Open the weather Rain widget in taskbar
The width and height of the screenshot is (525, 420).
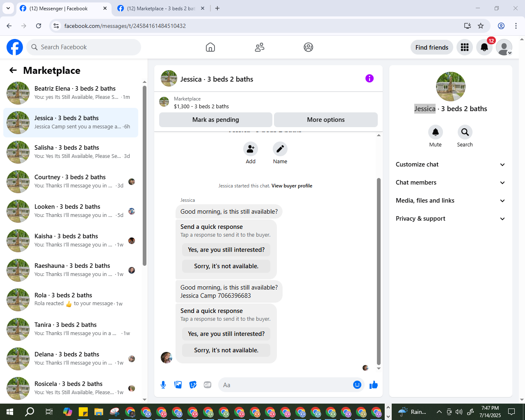click(412, 412)
